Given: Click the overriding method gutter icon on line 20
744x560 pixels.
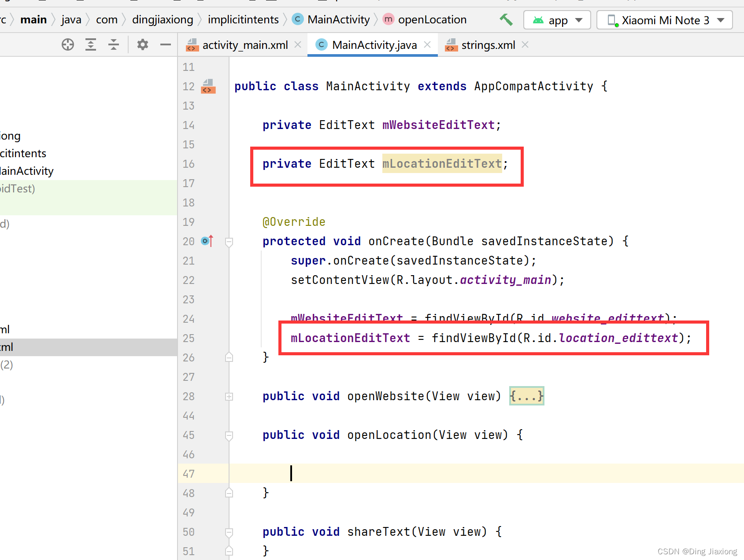Looking at the screenshot, I should (x=206, y=241).
